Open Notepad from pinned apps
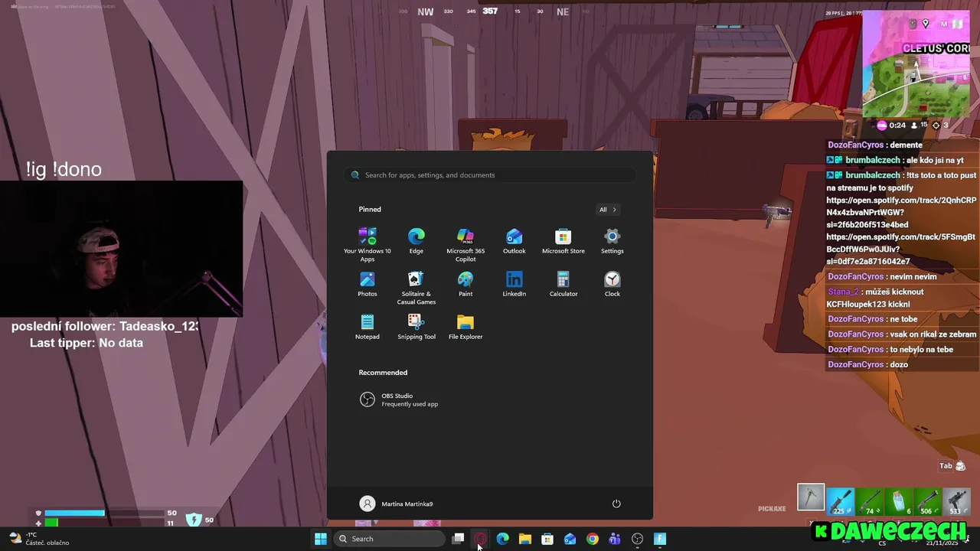Screen dimensions: 980x551 [x=367, y=327]
